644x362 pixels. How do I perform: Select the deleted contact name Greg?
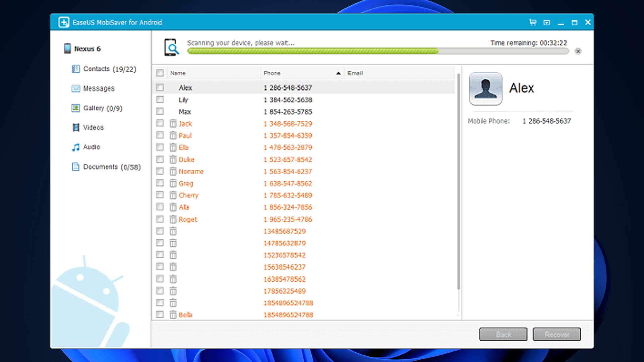[186, 184]
